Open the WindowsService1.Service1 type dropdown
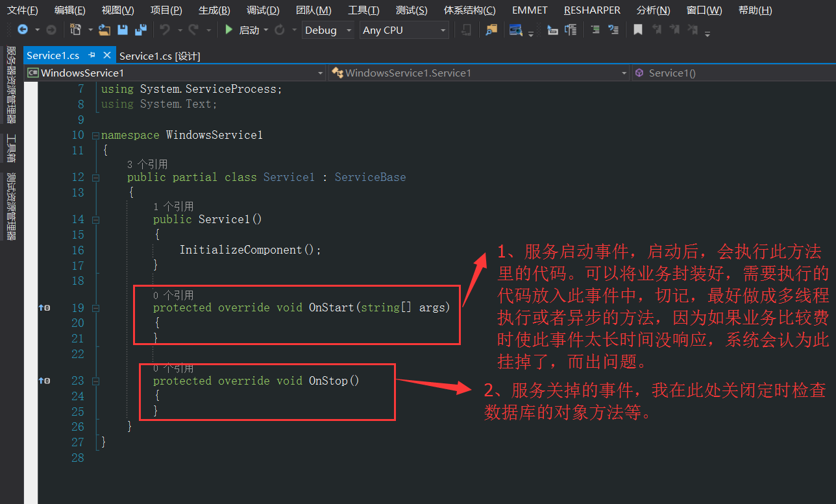The height and width of the screenshot is (504, 836). pyautogui.click(x=479, y=73)
